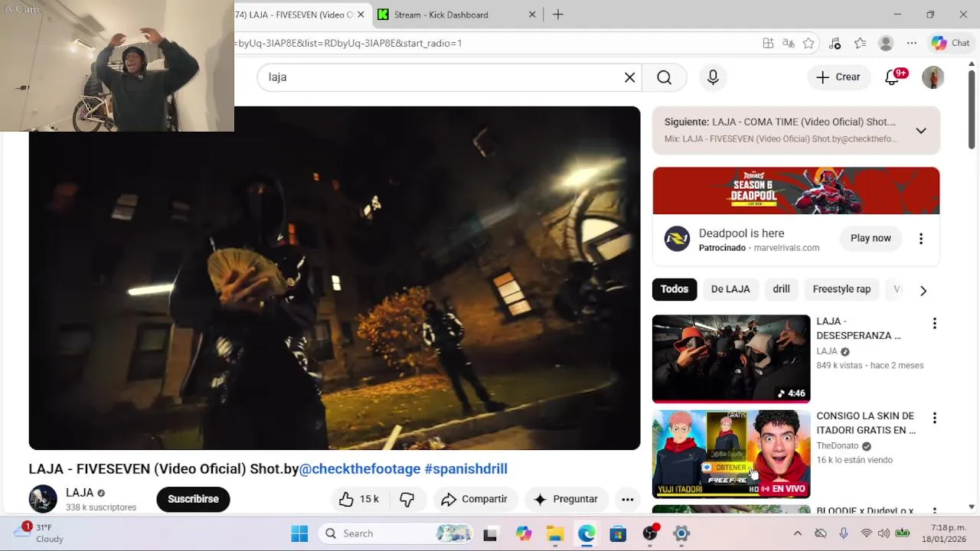
Task: Open the @checkthefootage link in title
Action: click(x=360, y=468)
